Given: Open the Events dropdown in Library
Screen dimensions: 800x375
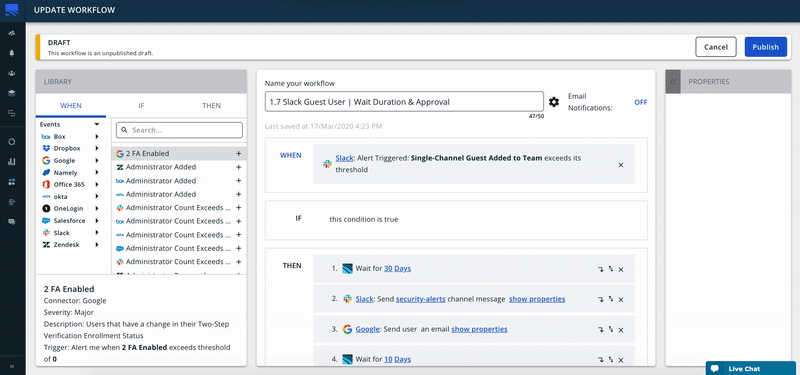Looking at the screenshot, I should coord(96,124).
